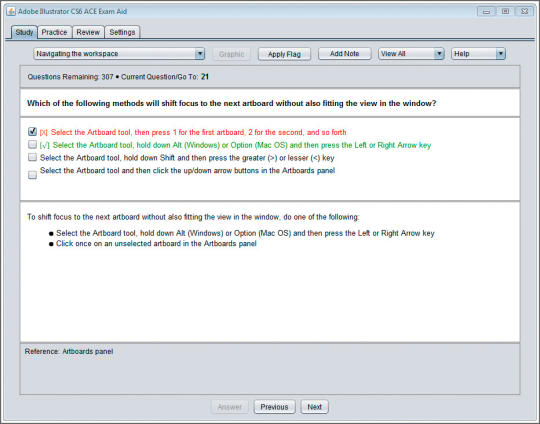Screen dimensions: 540x424
Task: Go to the Previous question
Action: (274, 407)
